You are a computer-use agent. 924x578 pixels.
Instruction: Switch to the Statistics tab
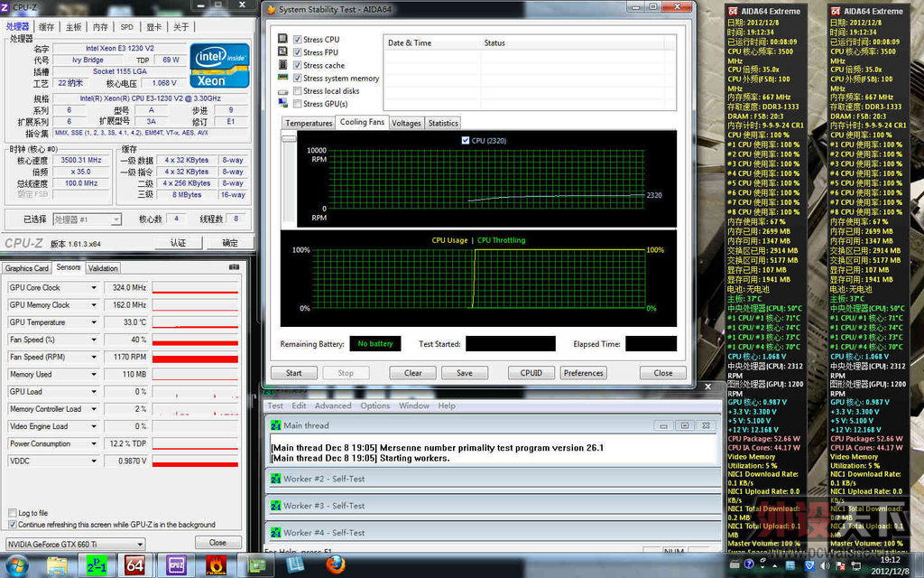[442, 123]
